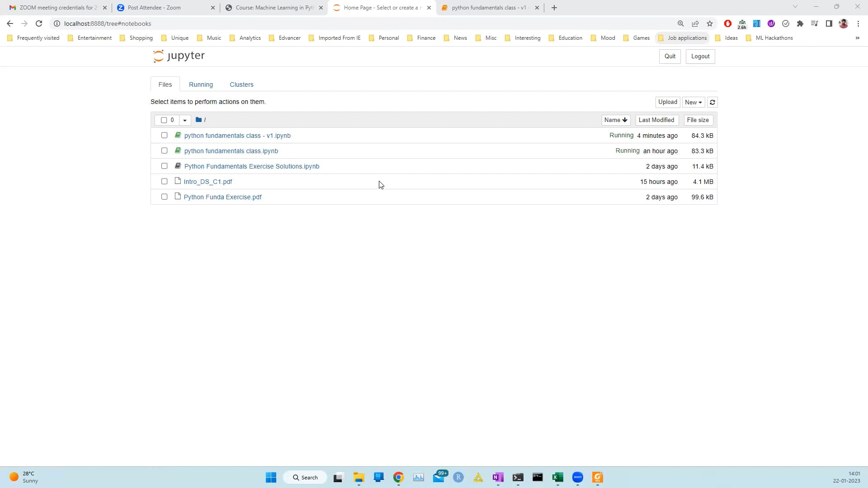
Task: Check the select-all checkbox above the file list
Action: coord(165,120)
